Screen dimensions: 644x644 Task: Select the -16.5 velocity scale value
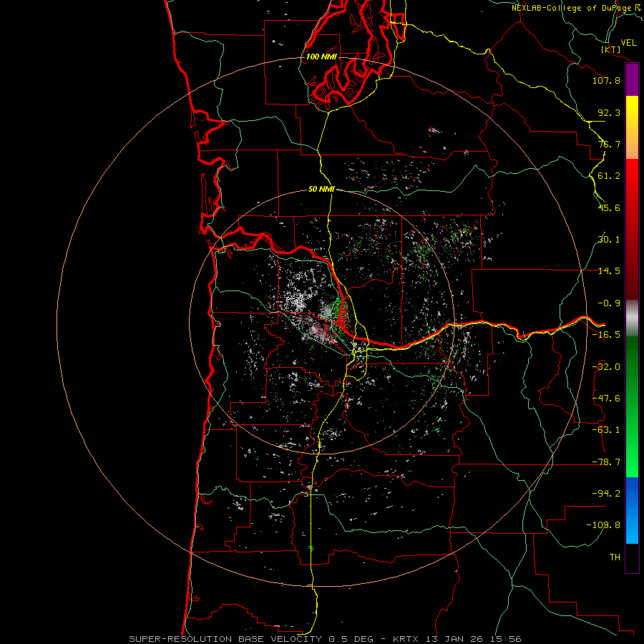click(606, 335)
